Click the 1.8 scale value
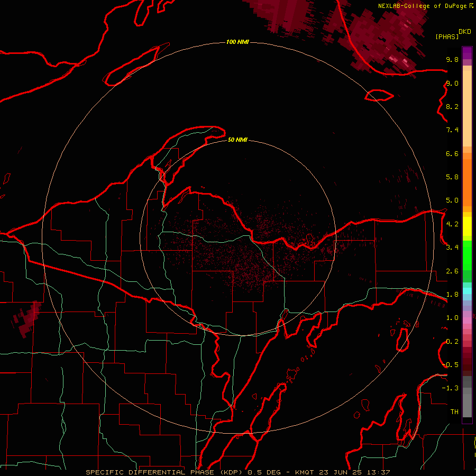The width and height of the screenshot is (476, 476). [x=452, y=295]
